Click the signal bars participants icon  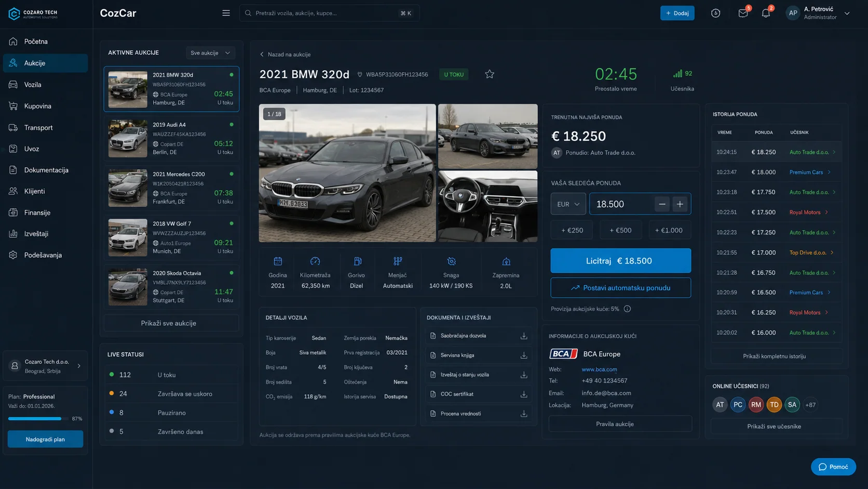(677, 74)
